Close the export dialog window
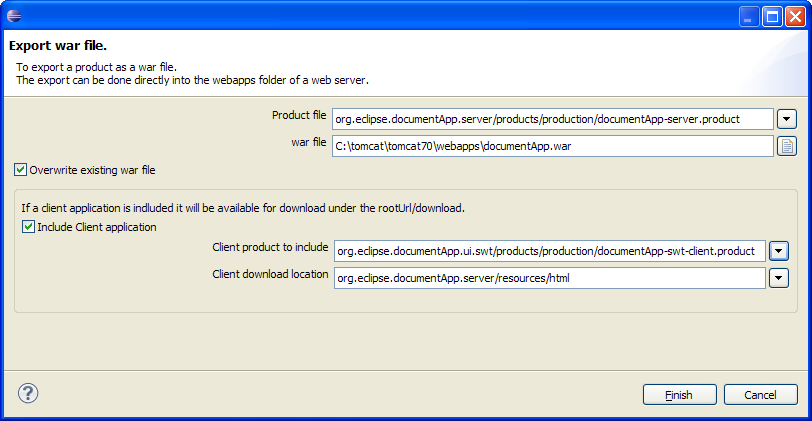The image size is (812, 421). 795,17
